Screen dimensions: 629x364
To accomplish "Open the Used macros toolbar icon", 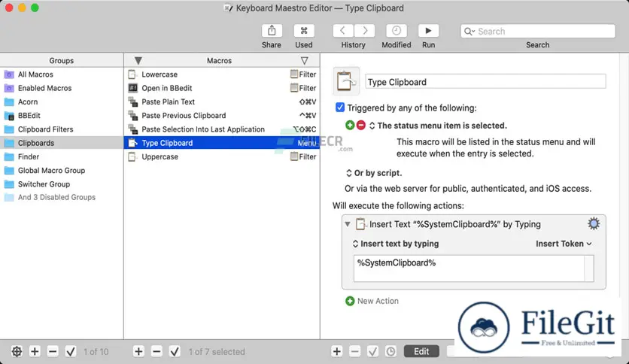I will tap(304, 31).
